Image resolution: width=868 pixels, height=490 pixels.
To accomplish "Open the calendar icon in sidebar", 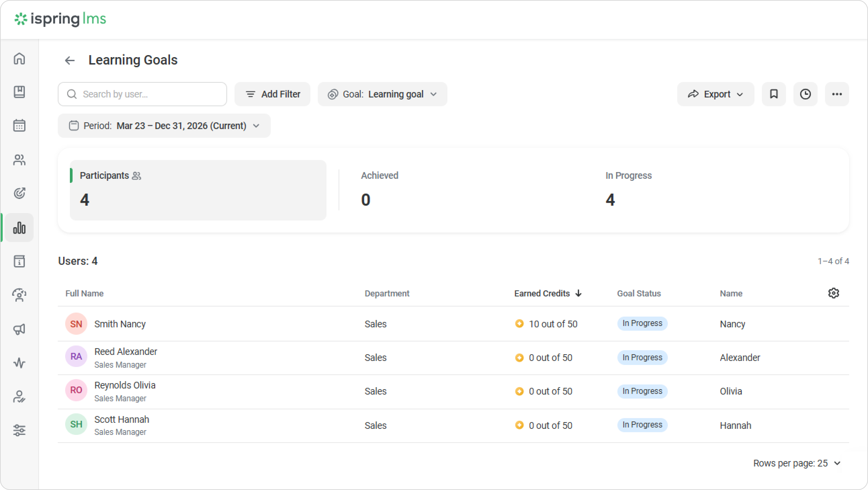I will [x=19, y=125].
